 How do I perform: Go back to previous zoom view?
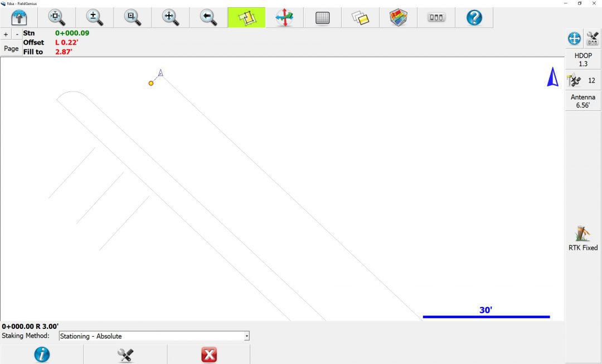[x=208, y=17]
